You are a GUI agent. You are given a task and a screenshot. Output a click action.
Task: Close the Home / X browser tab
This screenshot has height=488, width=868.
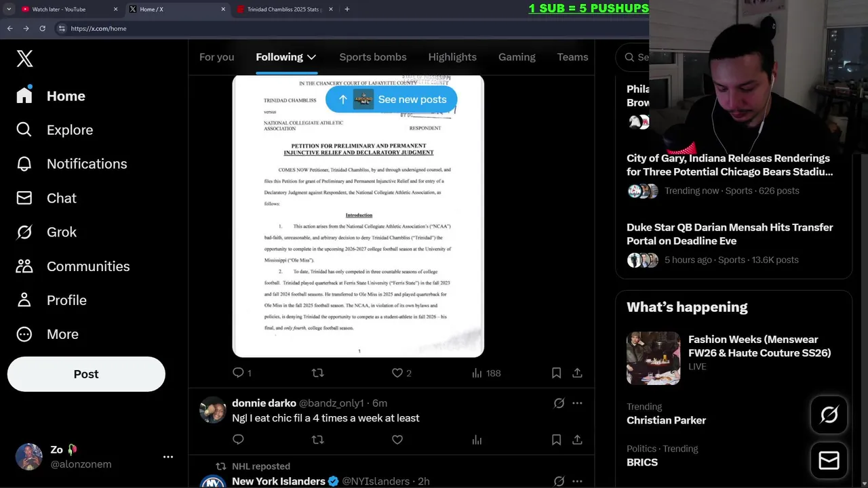pos(223,9)
